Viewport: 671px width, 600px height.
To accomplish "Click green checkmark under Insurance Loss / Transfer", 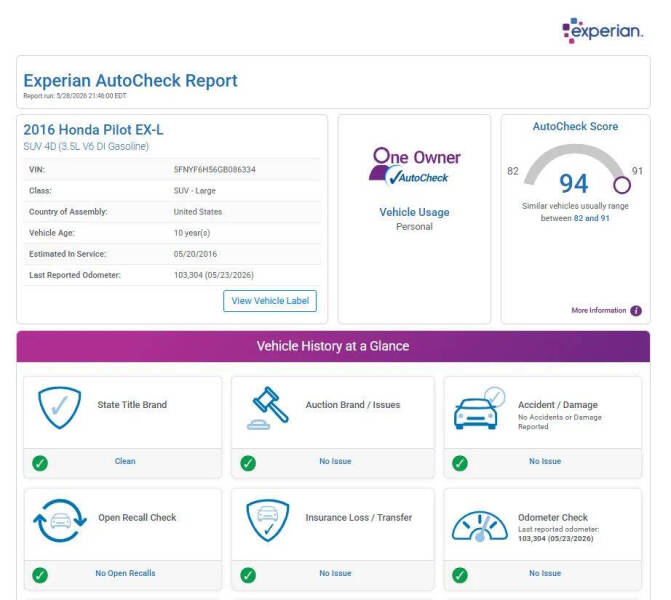I will (x=248, y=575).
